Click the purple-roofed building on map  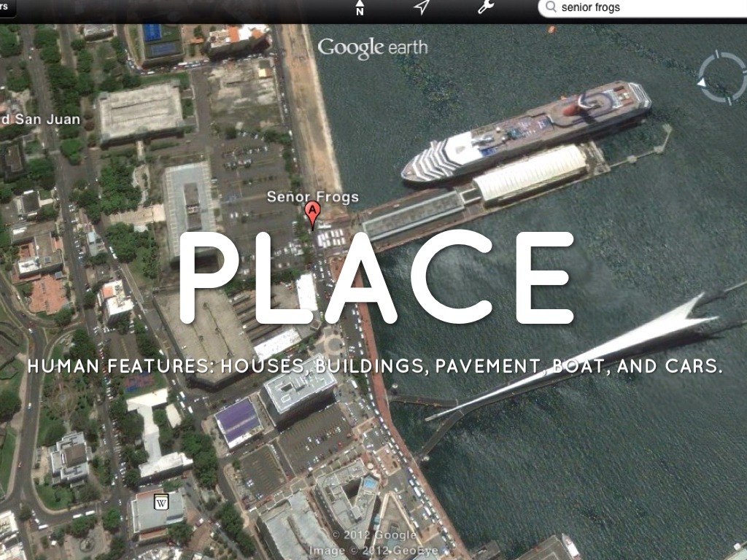pos(238,421)
